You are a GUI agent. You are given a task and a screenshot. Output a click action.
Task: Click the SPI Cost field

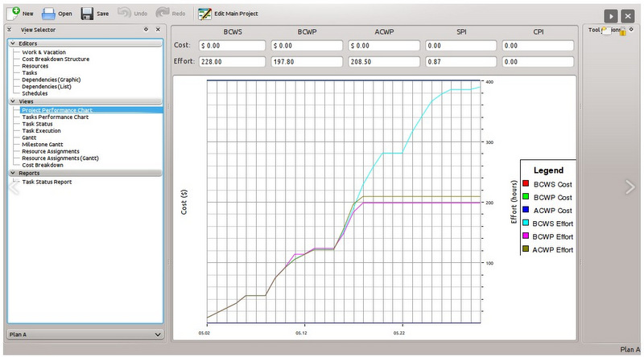460,46
